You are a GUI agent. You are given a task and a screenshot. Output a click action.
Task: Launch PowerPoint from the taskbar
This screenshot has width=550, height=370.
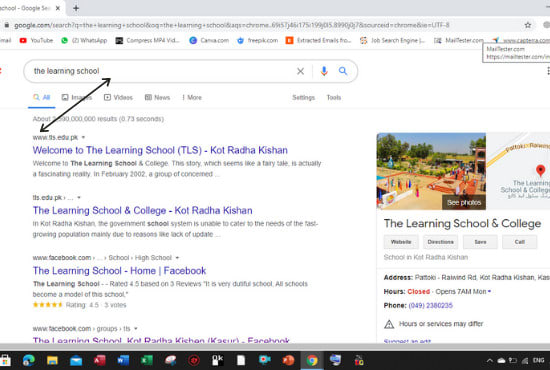click(288, 360)
